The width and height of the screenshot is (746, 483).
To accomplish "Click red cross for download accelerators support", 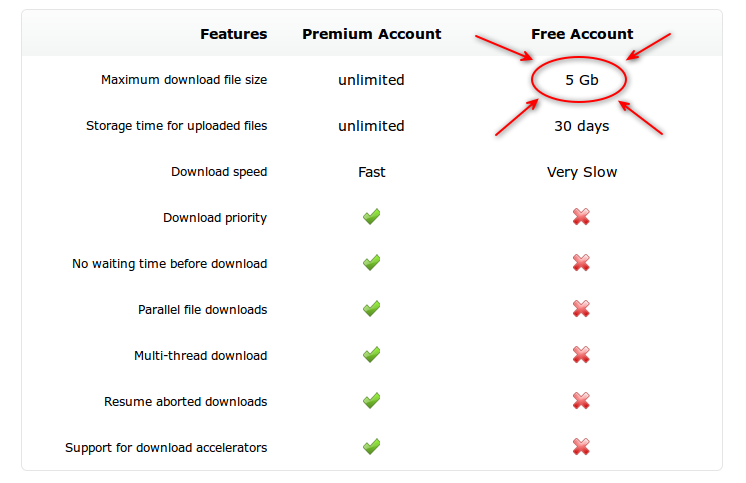I will (x=581, y=447).
